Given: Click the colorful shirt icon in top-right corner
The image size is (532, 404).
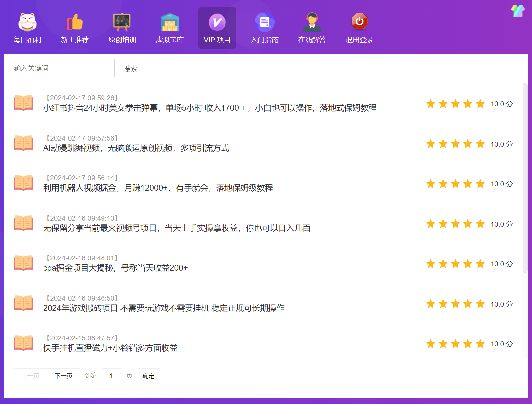Looking at the screenshot, I should pyautogui.click(x=517, y=11).
